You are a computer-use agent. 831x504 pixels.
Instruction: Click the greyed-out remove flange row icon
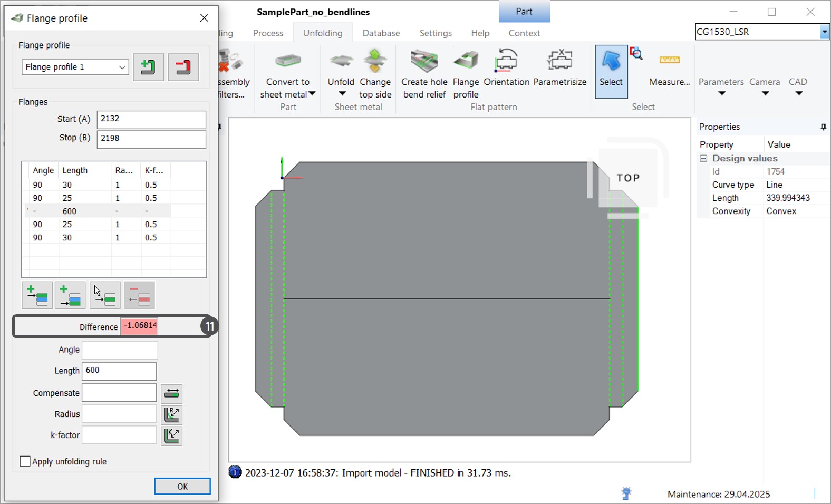tap(139, 295)
